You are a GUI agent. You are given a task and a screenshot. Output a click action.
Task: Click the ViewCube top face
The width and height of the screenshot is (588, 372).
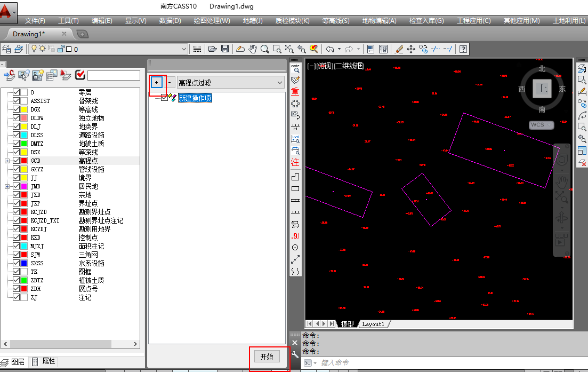click(542, 89)
